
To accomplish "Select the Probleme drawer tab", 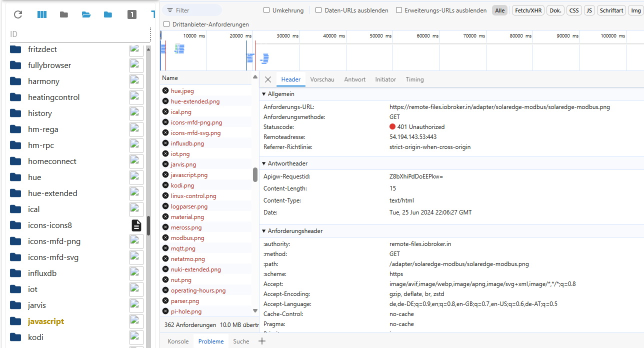I will pos(210,341).
